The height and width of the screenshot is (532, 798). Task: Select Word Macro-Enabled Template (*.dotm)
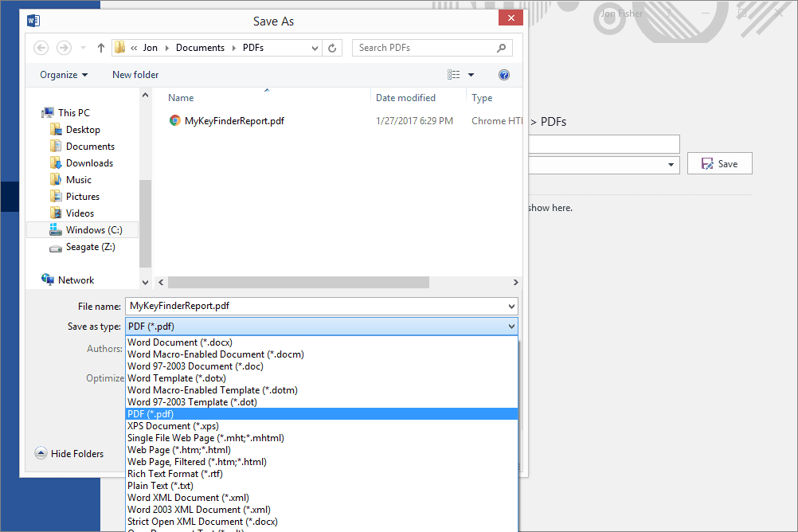coord(322,390)
